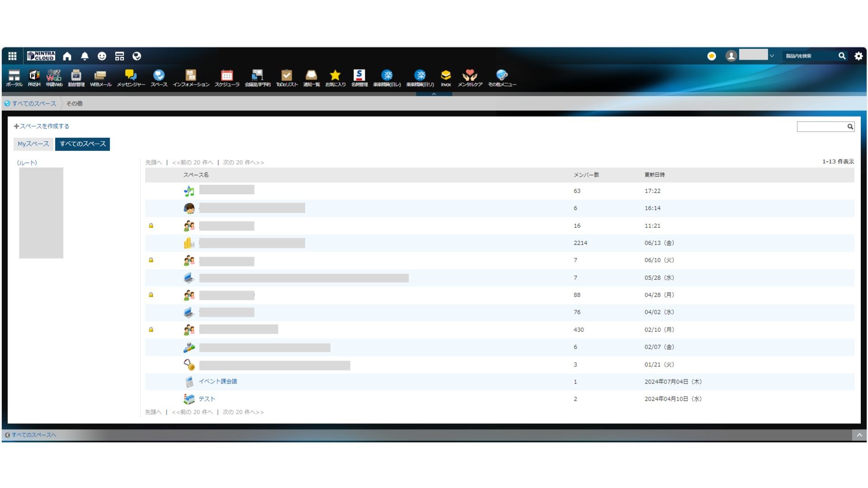868x488 pixels.
Task: Select the すべてのスペース tab
Action: [x=82, y=144]
